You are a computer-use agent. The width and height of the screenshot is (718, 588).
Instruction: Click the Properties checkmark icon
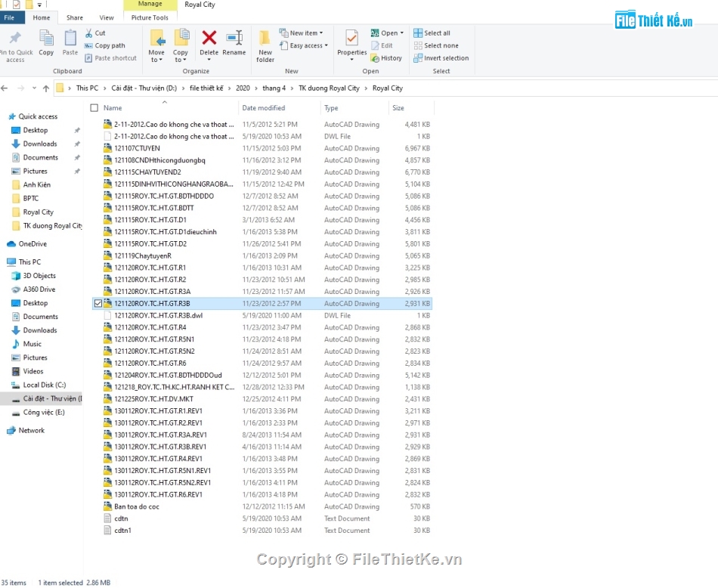click(351, 38)
